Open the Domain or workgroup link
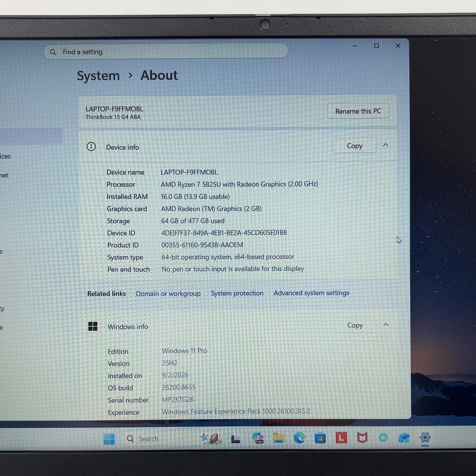Image resolution: width=476 pixels, height=476 pixels. 168,294
